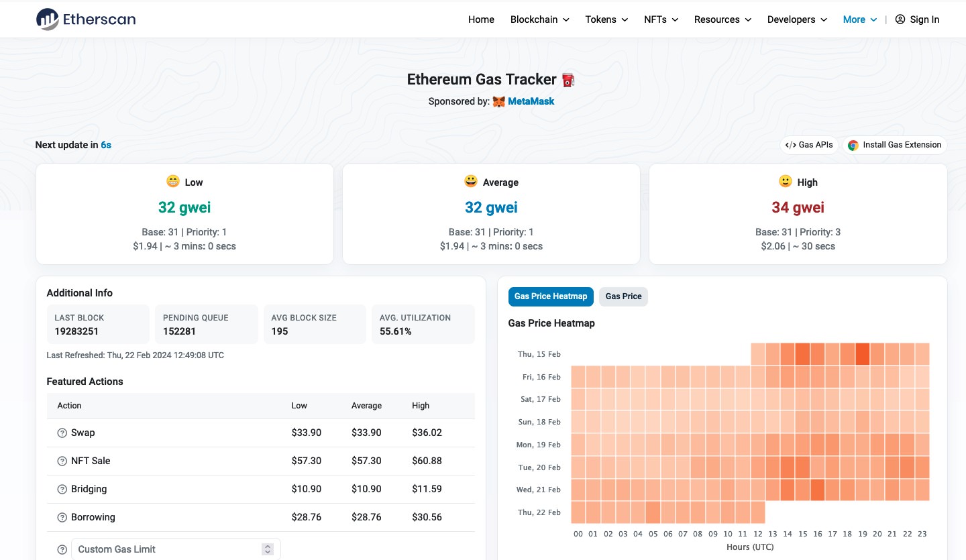Image resolution: width=966 pixels, height=560 pixels.
Task: Click Install Gas Extension button
Action: (895, 145)
